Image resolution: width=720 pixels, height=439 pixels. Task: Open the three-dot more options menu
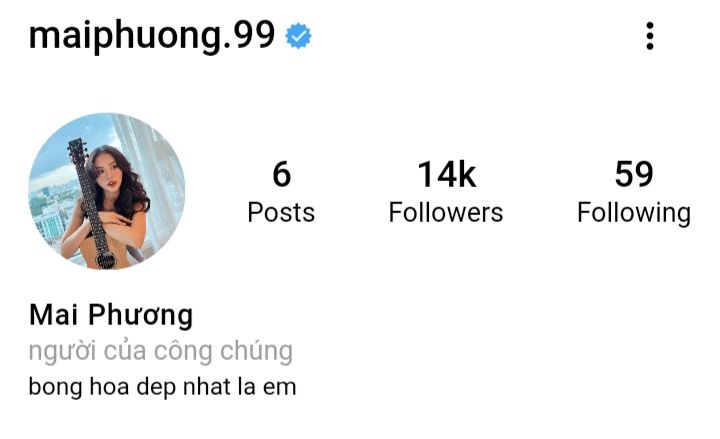[649, 36]
